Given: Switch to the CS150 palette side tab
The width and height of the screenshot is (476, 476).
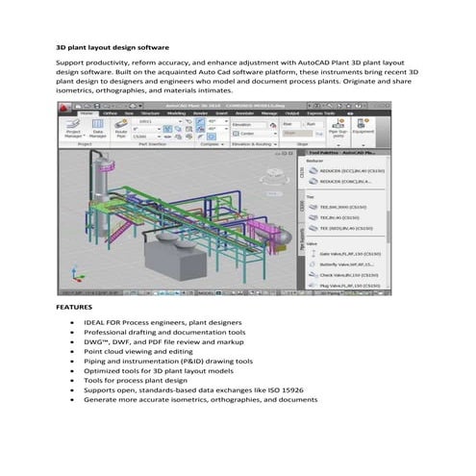Looking at the screenshot, I should point(302,172).
